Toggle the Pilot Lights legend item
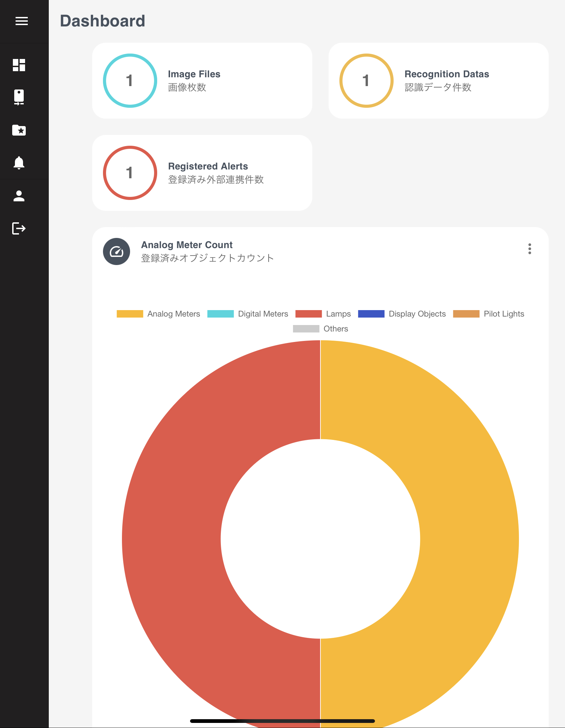Screen dimensions: 565x728 [488, 314]
